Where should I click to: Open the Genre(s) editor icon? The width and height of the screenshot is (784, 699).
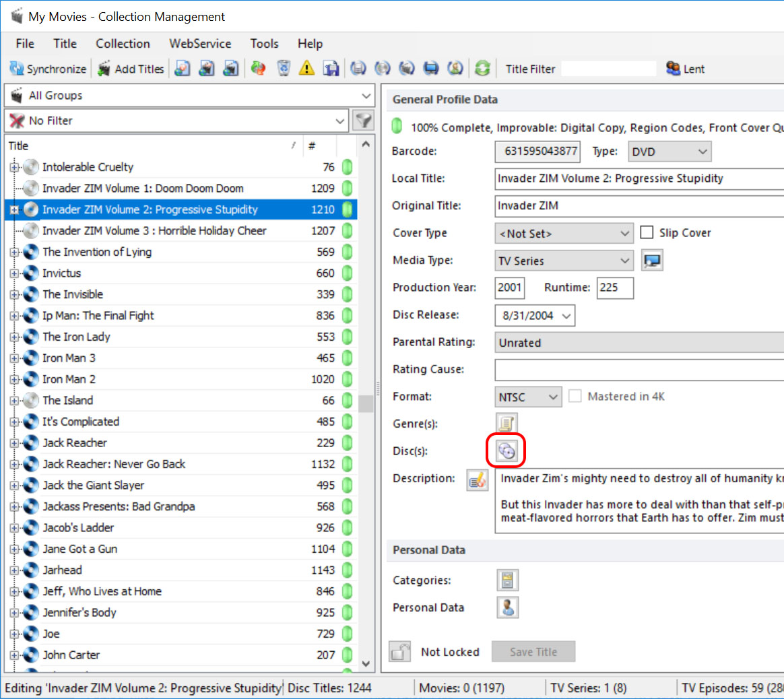507,424
